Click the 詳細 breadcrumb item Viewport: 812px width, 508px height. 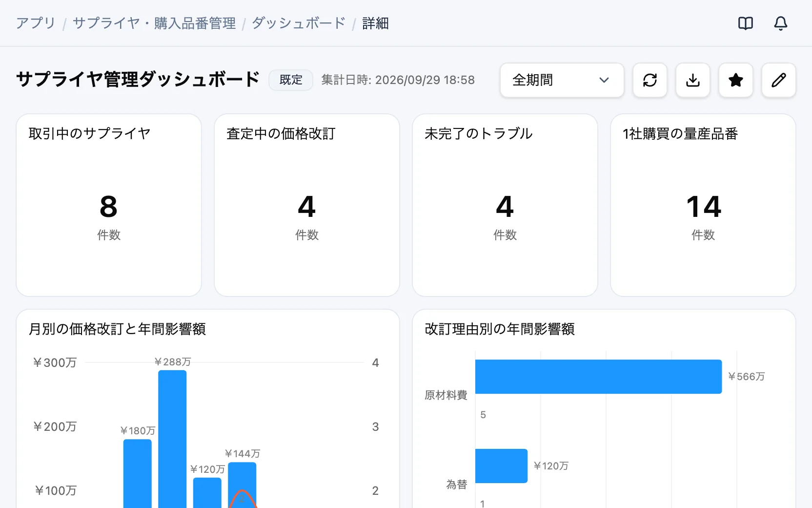[375, 23]
